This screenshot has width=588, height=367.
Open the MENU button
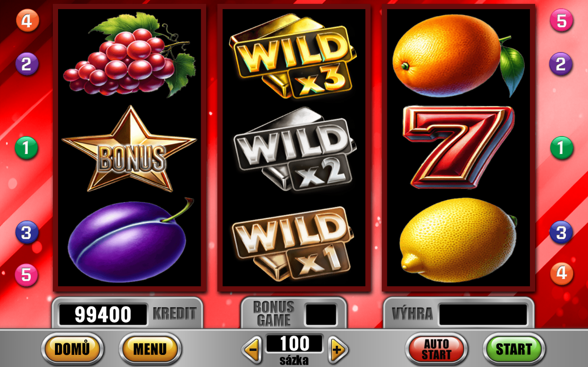tap(150, 349)
